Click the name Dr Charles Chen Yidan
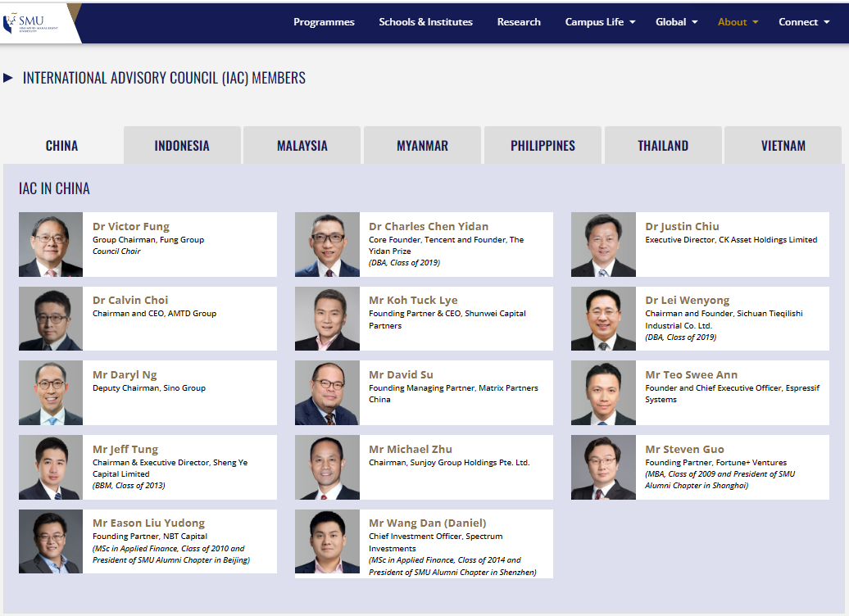Screen dimensions: 849x616 click(429, 226)
